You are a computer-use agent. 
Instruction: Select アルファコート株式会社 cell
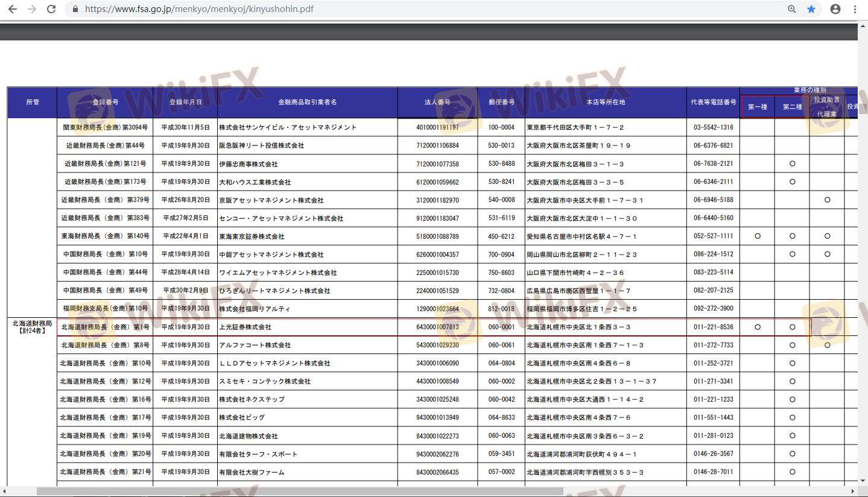coord(308,345)
